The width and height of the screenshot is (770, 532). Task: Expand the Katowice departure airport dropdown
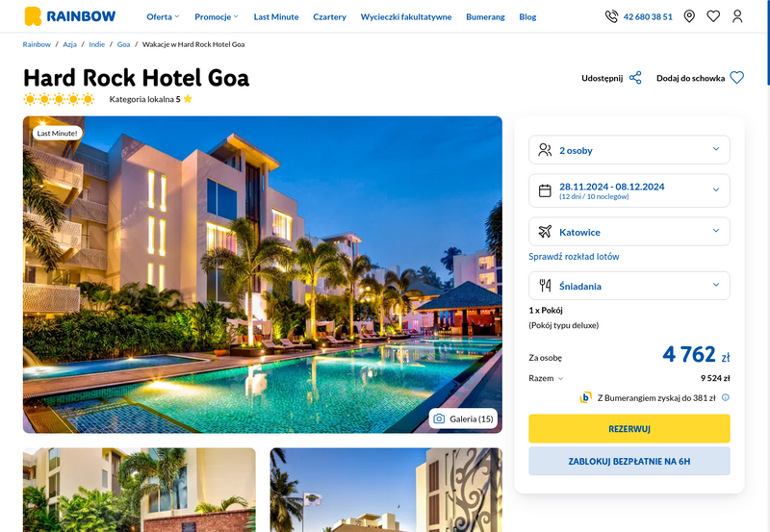[x=629, y=232]
